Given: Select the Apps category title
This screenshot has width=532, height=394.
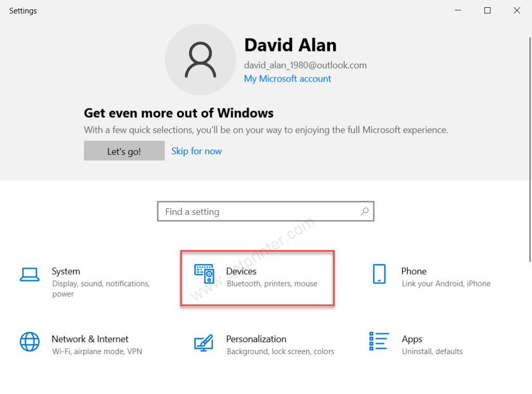Looking at the screenshot, I should (x=412, y=339).
